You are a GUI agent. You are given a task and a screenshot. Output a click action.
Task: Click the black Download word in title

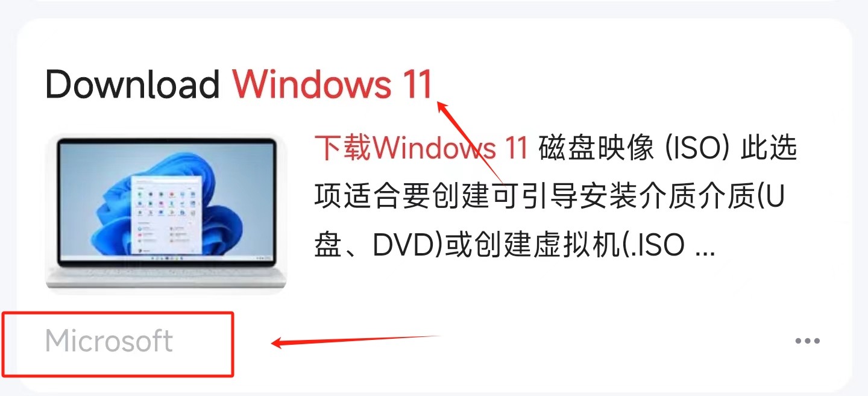pos(132,84)
